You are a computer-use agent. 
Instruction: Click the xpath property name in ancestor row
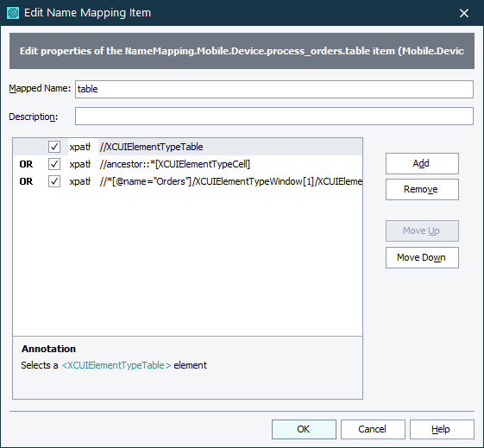coord(79,164)
